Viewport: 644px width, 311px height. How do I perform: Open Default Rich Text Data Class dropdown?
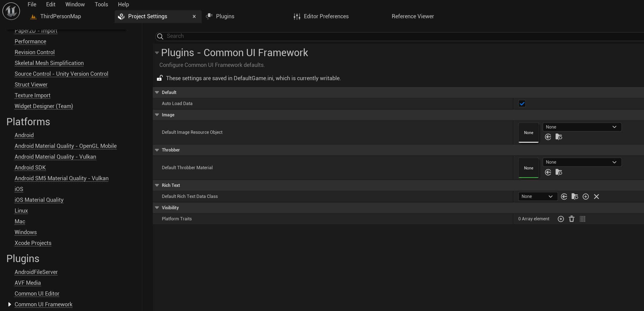tap(537, 197)
